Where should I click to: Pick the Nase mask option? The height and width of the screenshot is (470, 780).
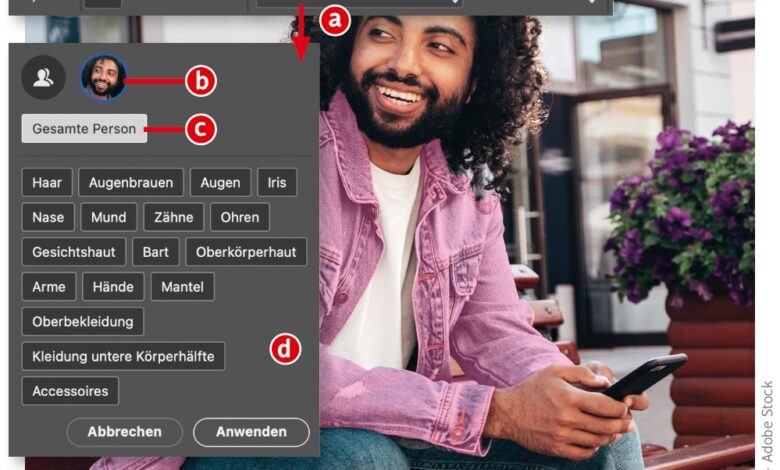coord(48,217)
